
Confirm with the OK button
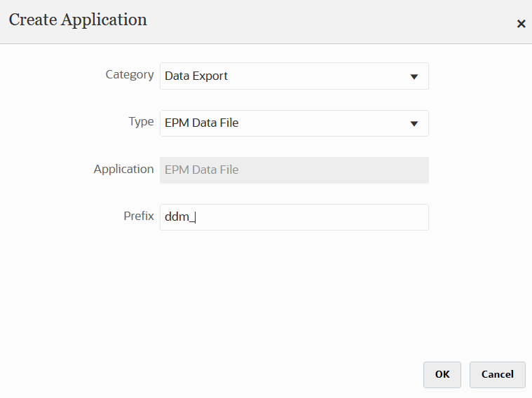[x=442, y=374]
